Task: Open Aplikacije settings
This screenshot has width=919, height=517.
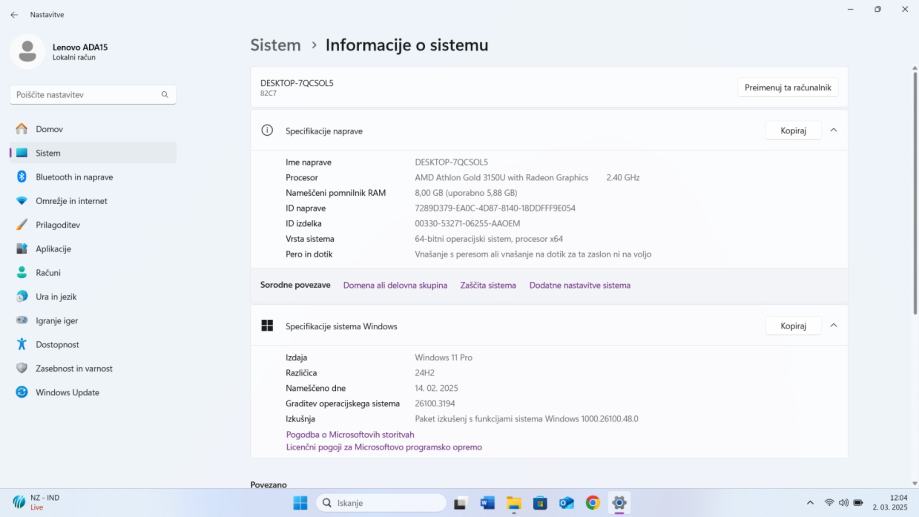Action: click(x=93, y=249)
